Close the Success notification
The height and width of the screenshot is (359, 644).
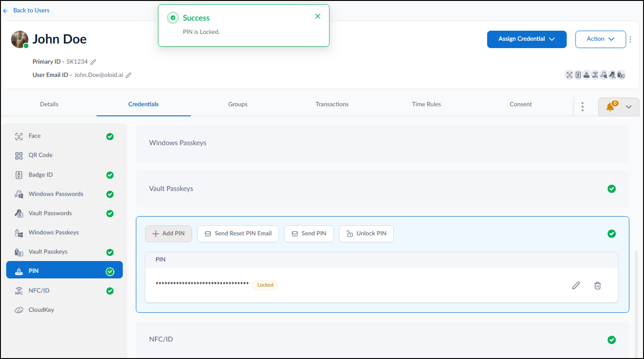[x=318, y=16]
